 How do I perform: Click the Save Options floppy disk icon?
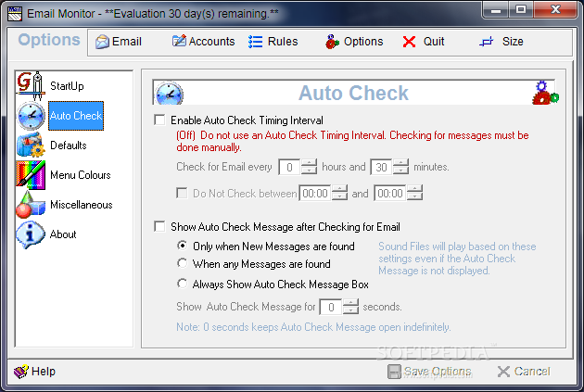coord(394,372)
